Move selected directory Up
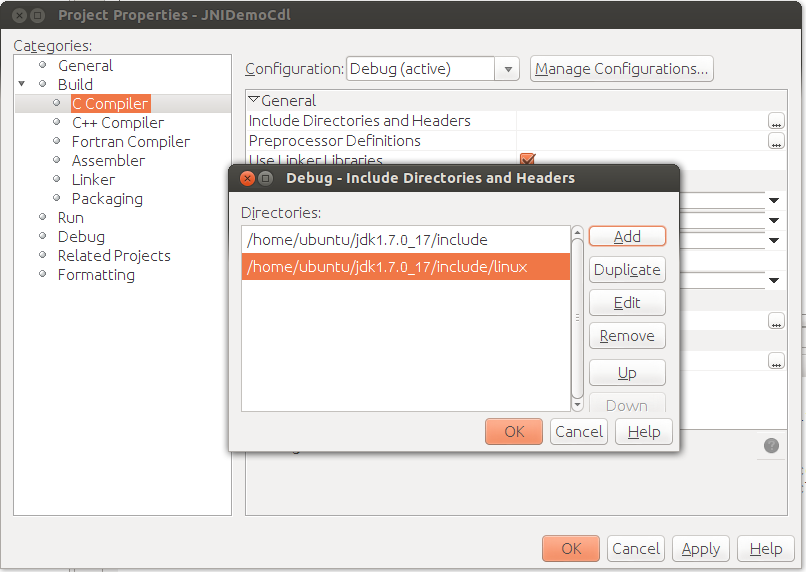This screenshot has height=572, width=806. 627,373
